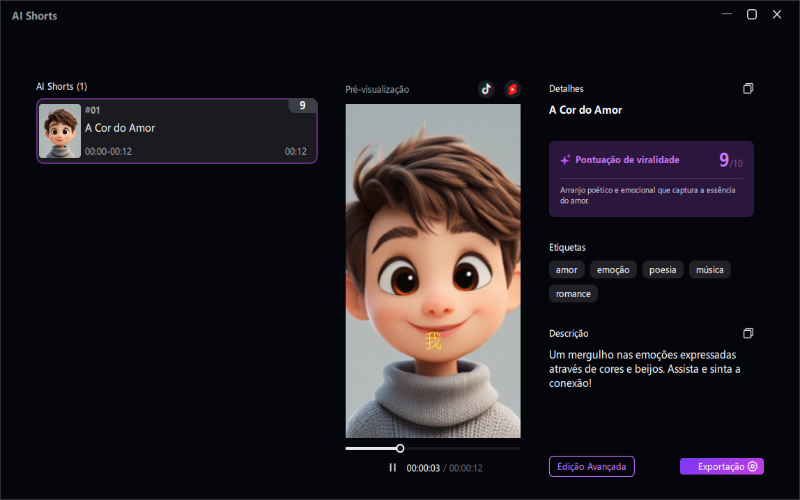
Task: Pause the video preview playback
Action: [393, 467]
